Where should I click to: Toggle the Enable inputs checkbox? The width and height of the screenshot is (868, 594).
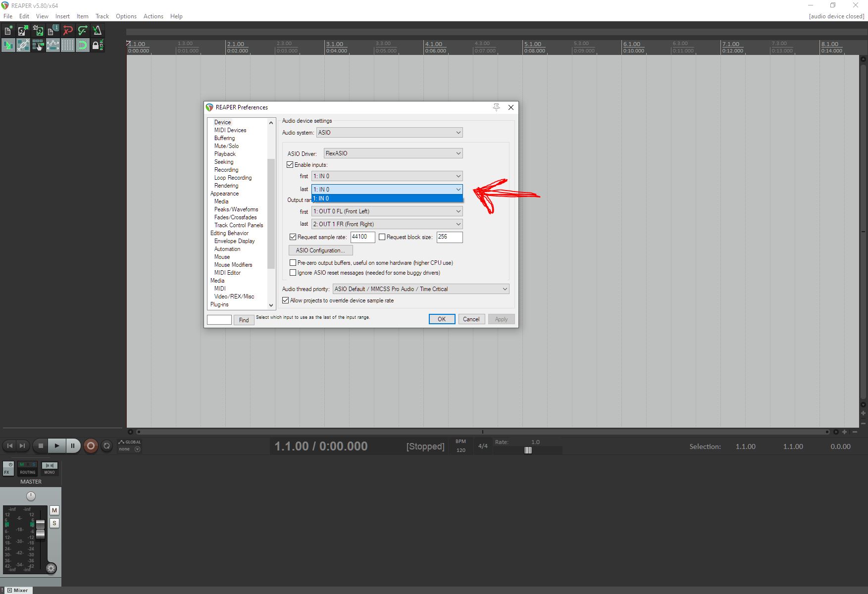pyautogui.click(x=291, y=164)
